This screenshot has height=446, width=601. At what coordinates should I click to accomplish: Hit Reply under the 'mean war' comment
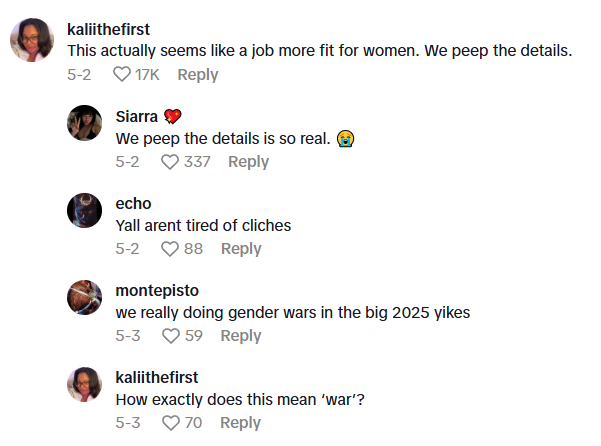pyautogui.click(x=240, y=423)
